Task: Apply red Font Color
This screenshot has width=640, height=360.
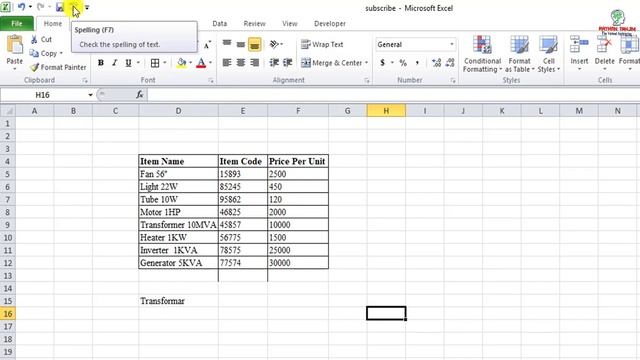Action: tap(201, 63)
